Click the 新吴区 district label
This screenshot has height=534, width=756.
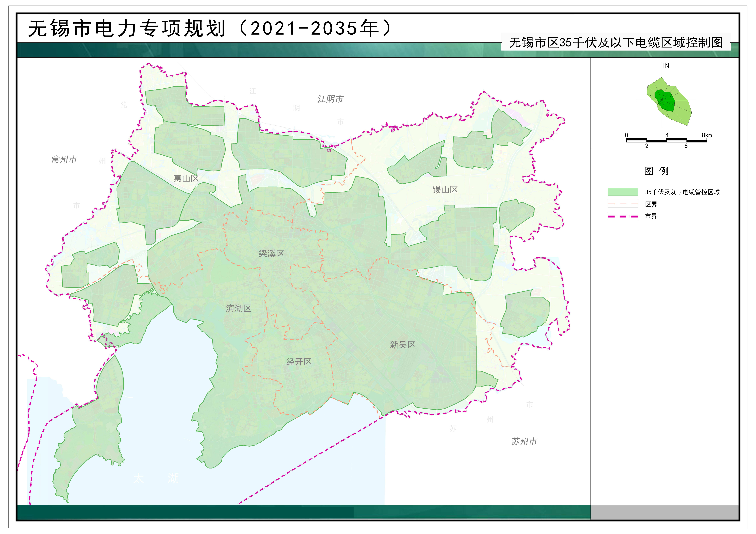[402, 345]
